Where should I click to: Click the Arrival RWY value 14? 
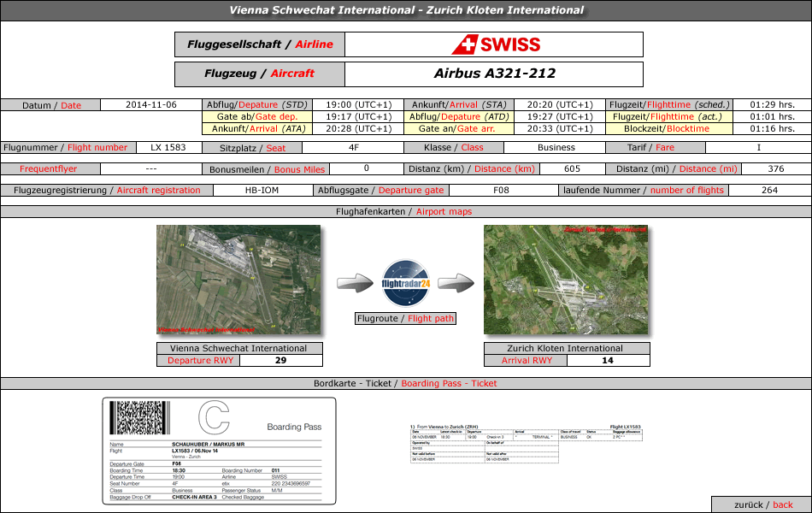click(x=608, y=360)
